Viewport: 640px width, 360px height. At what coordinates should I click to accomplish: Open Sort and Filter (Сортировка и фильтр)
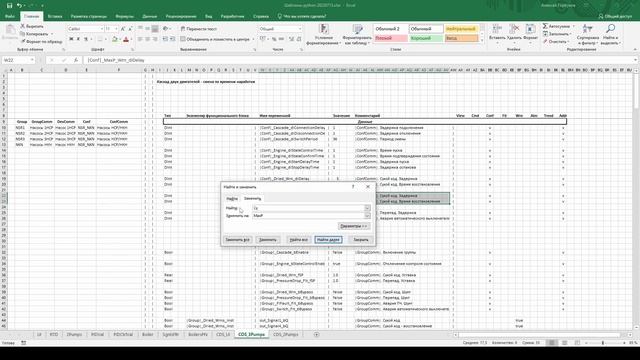[588, 34]
